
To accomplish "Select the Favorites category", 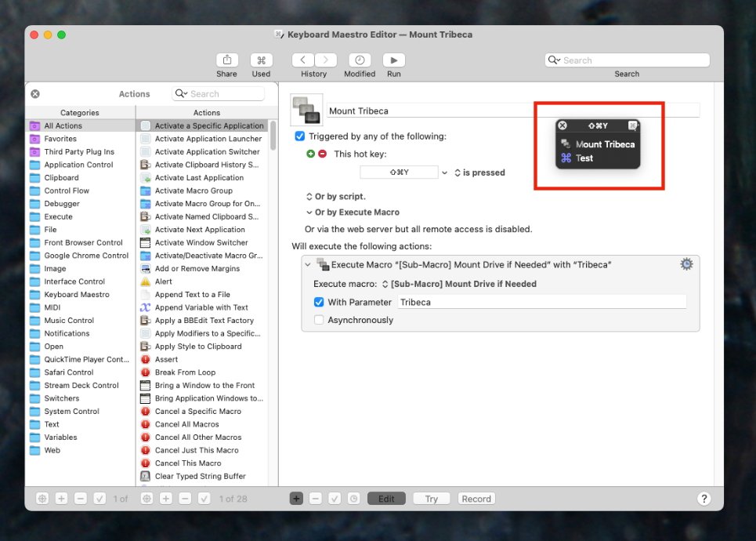I will click(80, 139).
